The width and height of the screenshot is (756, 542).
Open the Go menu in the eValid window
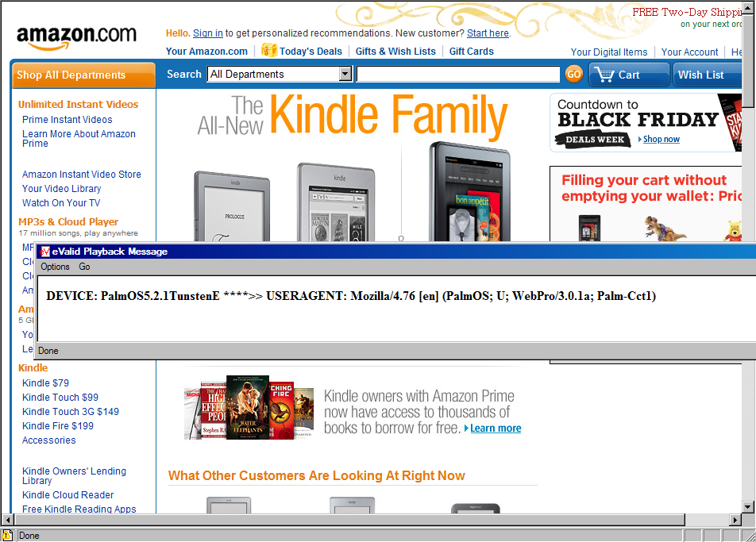(x=84, y=267)
